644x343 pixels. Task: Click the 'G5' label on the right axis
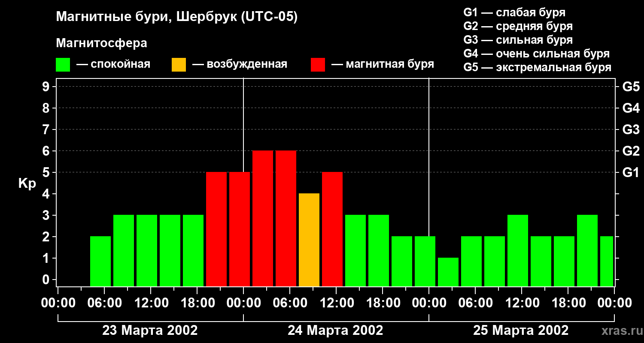631,87
